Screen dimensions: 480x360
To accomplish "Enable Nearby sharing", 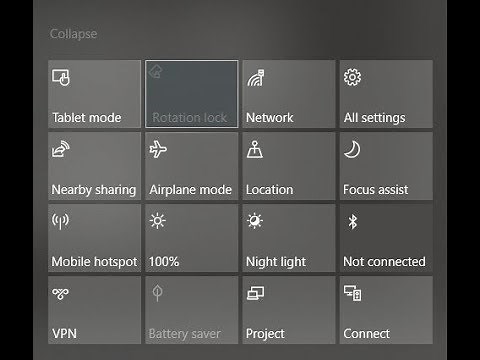I will tap(94, 166).
